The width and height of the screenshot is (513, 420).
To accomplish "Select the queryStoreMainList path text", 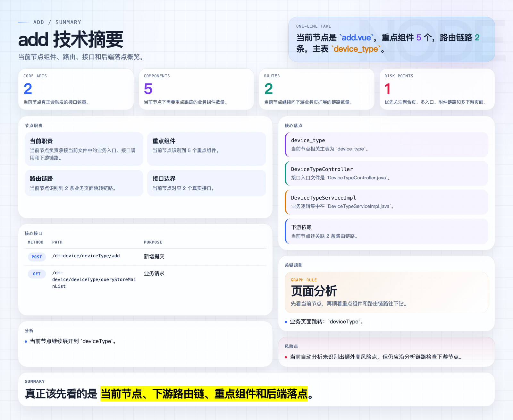I will (94, 279).
